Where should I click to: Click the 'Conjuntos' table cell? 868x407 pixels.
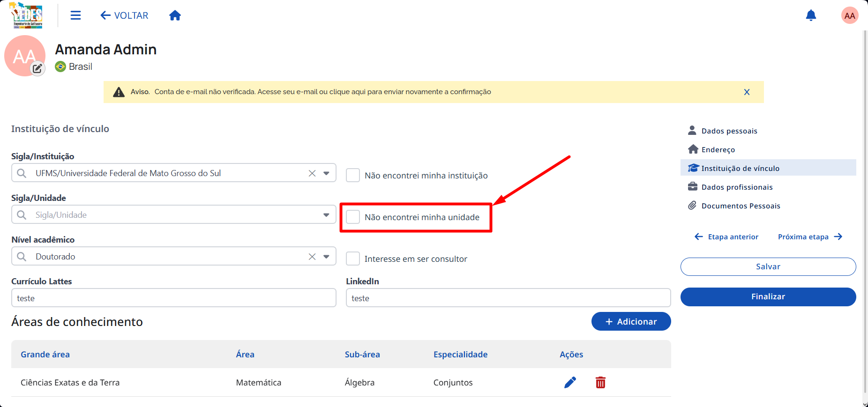pos(453,383)
